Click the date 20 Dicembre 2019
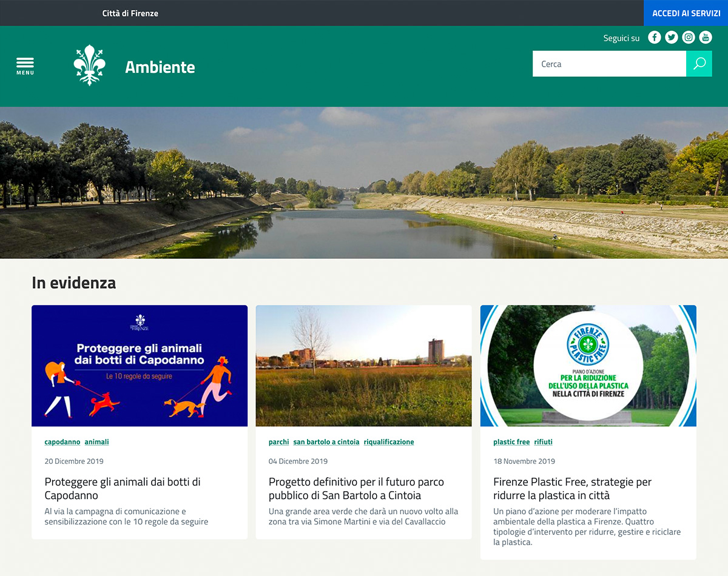 [74, 461]
